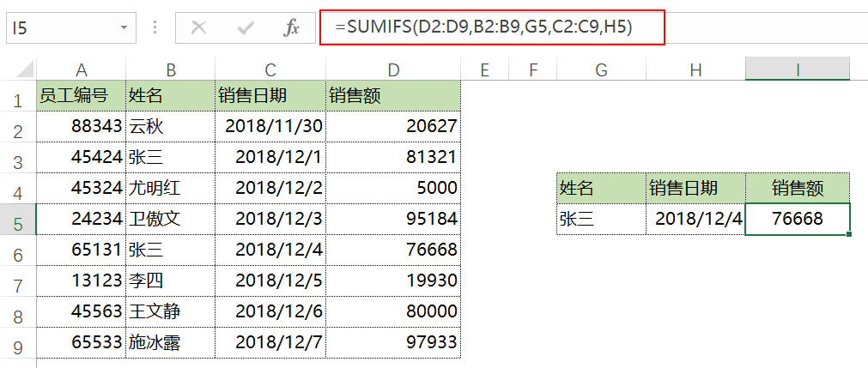Click the fill handle of cell I5
Screen dimensions: 868x368
(849, 234)
